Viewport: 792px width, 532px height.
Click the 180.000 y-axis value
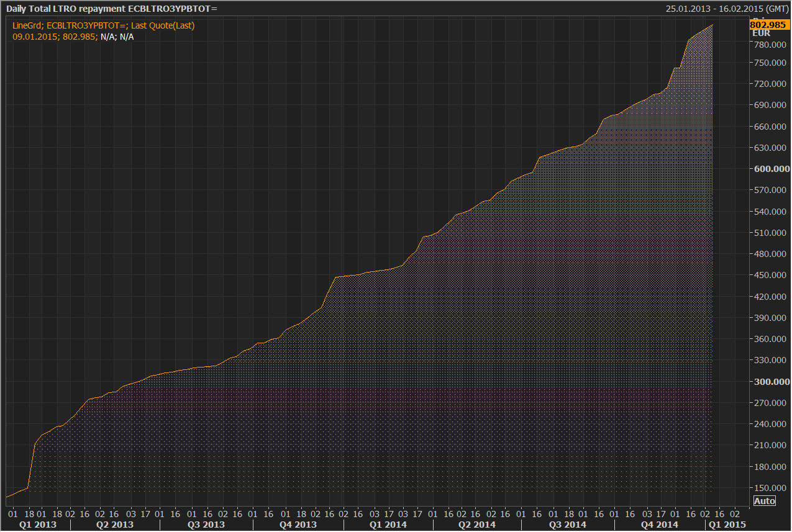(x=770, y=467)
